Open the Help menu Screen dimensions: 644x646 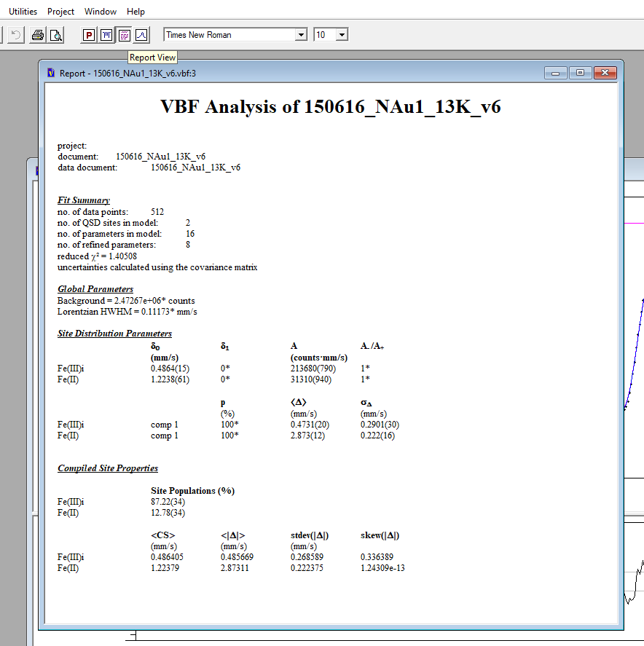click(x=136, y=12)
